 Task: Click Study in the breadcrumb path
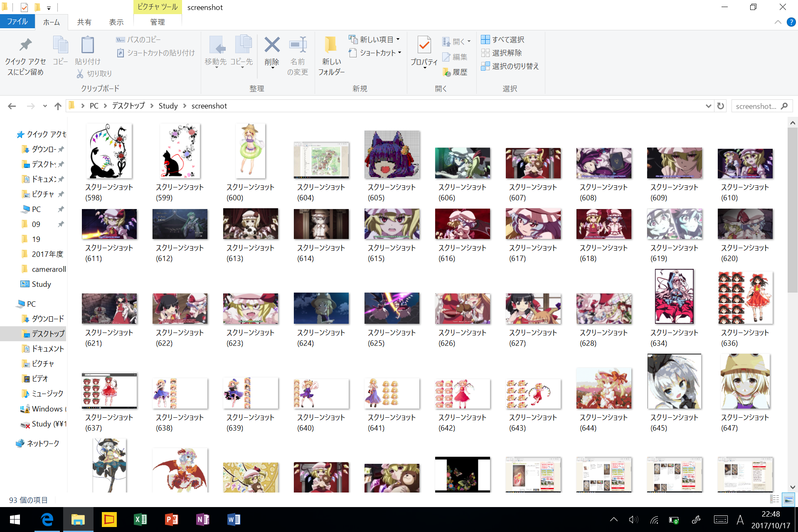tap(168, 106)
